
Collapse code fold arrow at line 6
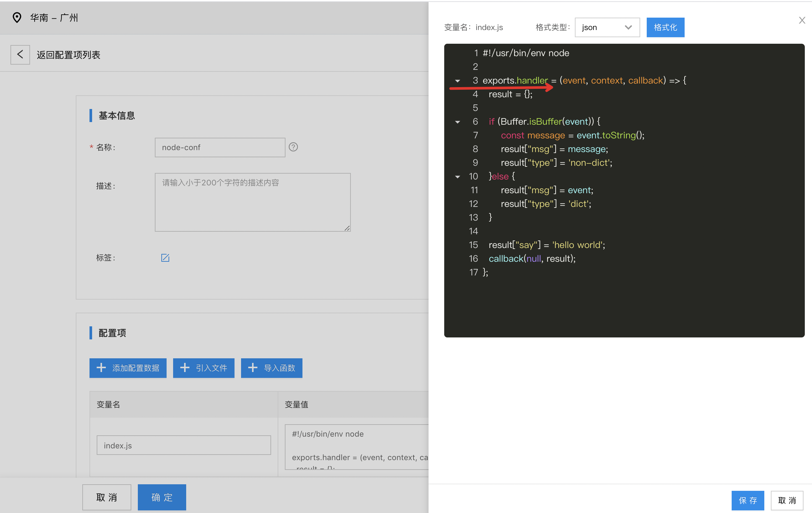[x=458, y=122]
